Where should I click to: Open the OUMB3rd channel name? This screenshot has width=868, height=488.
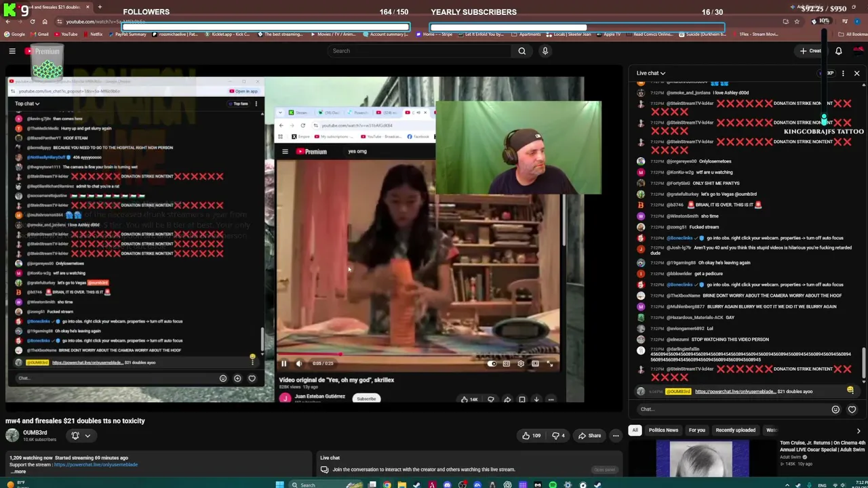click(x=35, y=432)
